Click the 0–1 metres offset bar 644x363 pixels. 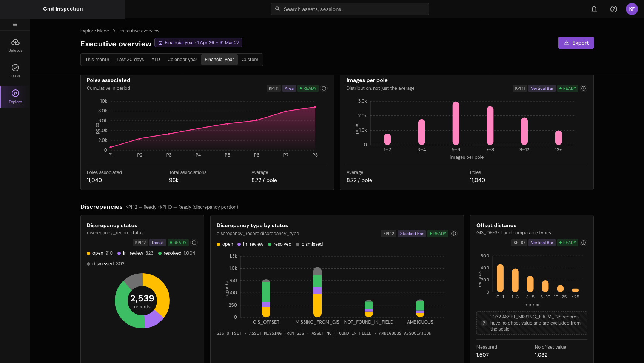pos(500,278)
